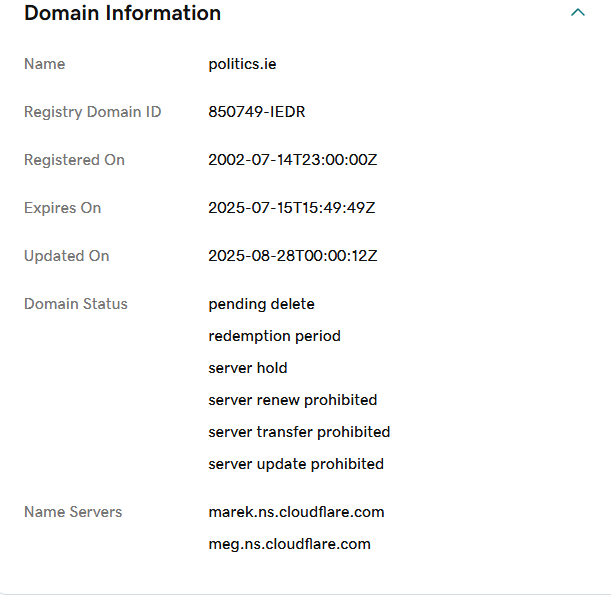Select the meg.ns.cloudflare.com name server
Screen dimensions: 611x595
pos(289,544)
